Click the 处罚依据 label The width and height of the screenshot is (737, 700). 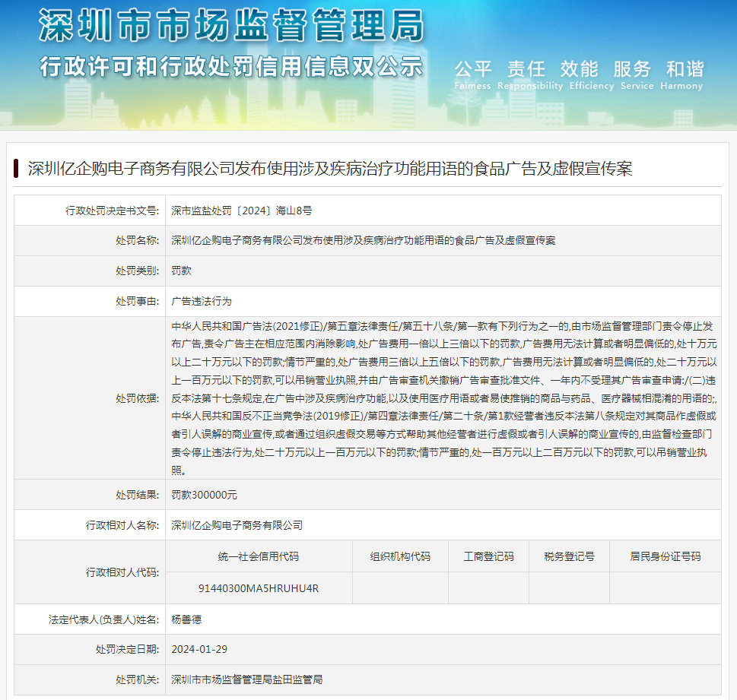(137, 398)
